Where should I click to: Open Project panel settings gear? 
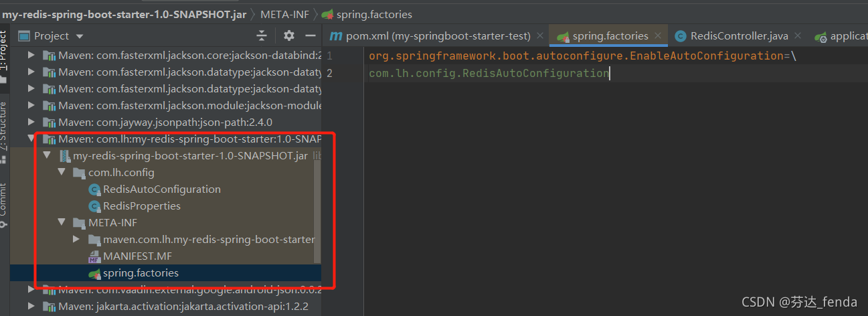[x=288, y=35]
